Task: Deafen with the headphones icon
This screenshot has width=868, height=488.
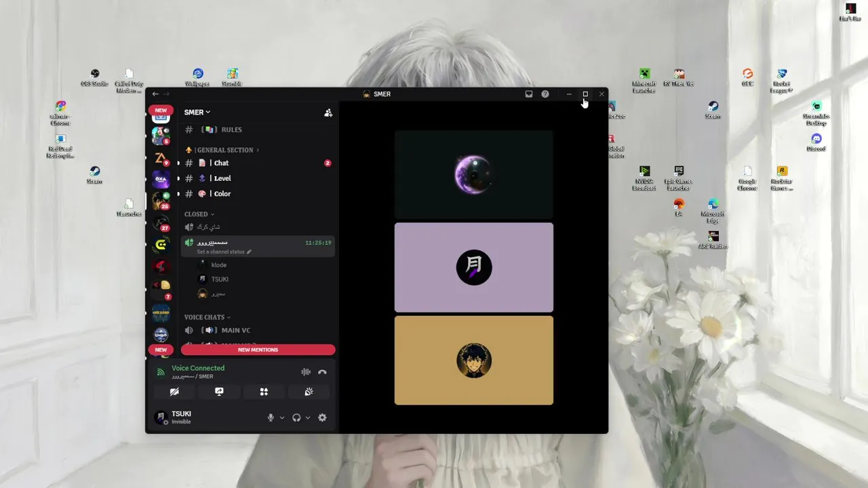Action: pyautogui.click(x=296, y=418)
